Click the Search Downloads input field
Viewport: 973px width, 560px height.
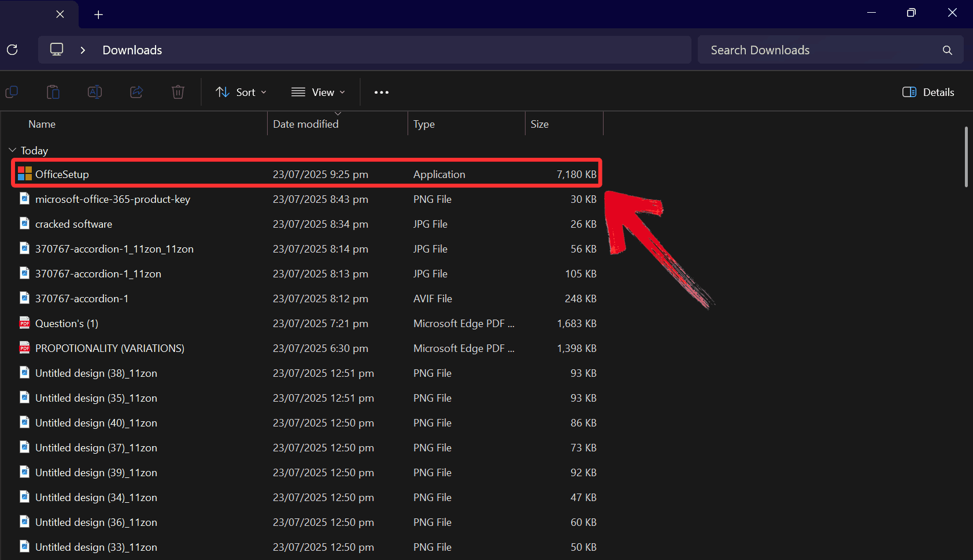pyautogui.click(x=809, y=50)
